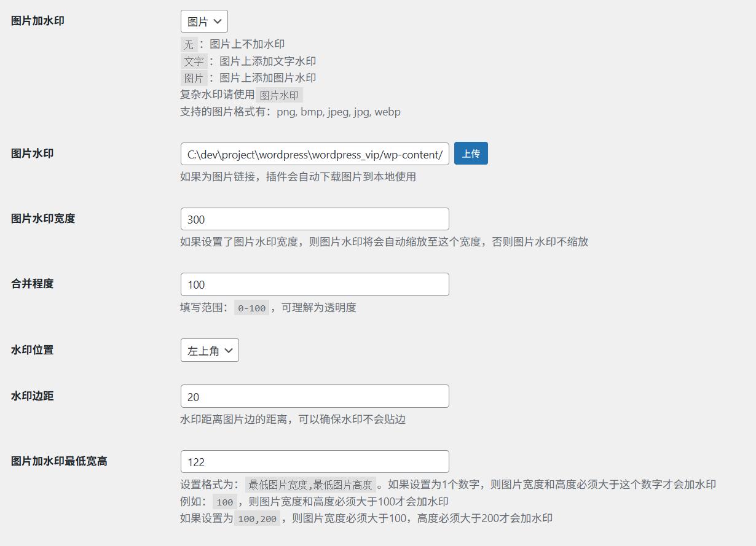Focus the 图片水印 file path field
756x546 pixels.
tap(315, 154)
